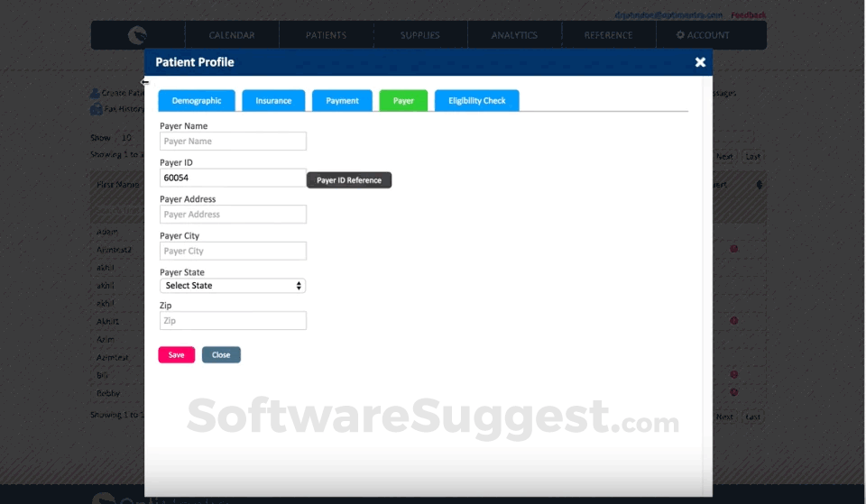Switch to the Demographic tab
866x504 pixels.
point(197,101)
